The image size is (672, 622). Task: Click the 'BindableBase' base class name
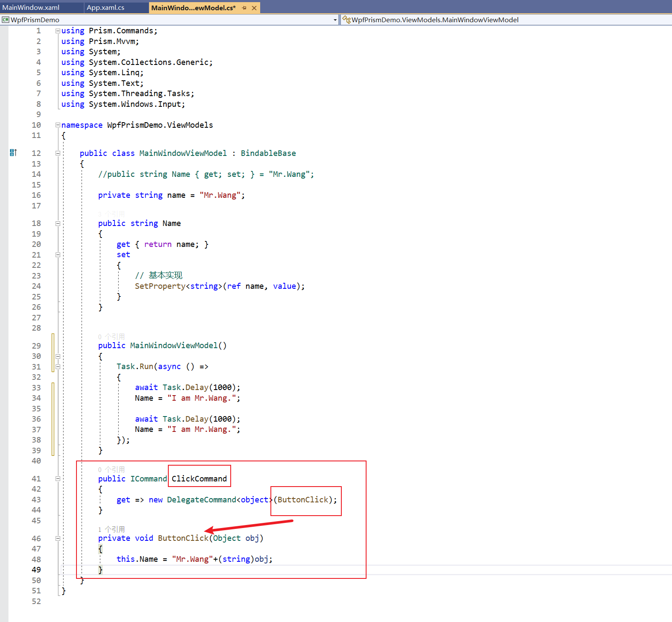pyautogui.click(x=268, y=153)
